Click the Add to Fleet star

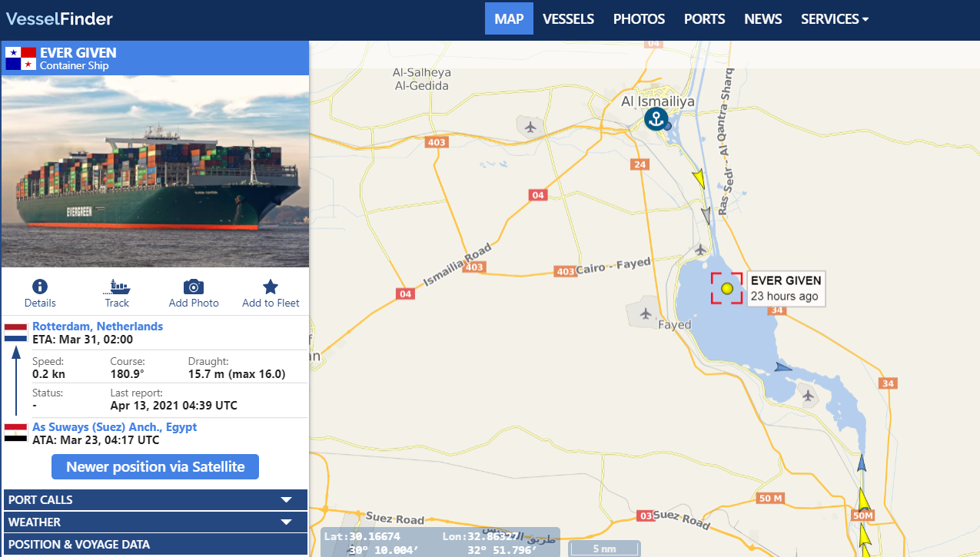271,287
